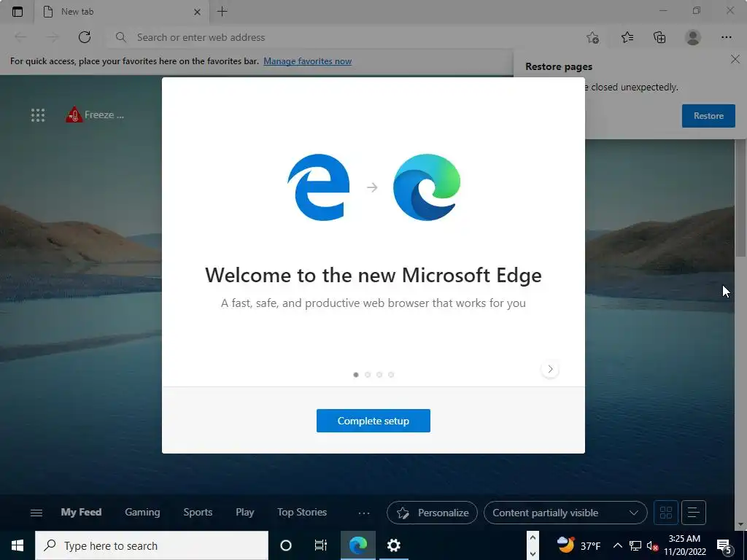This screenshot has height=560, width=747.
Task: Open a new tab with plus button
Action: click(222, 12)
